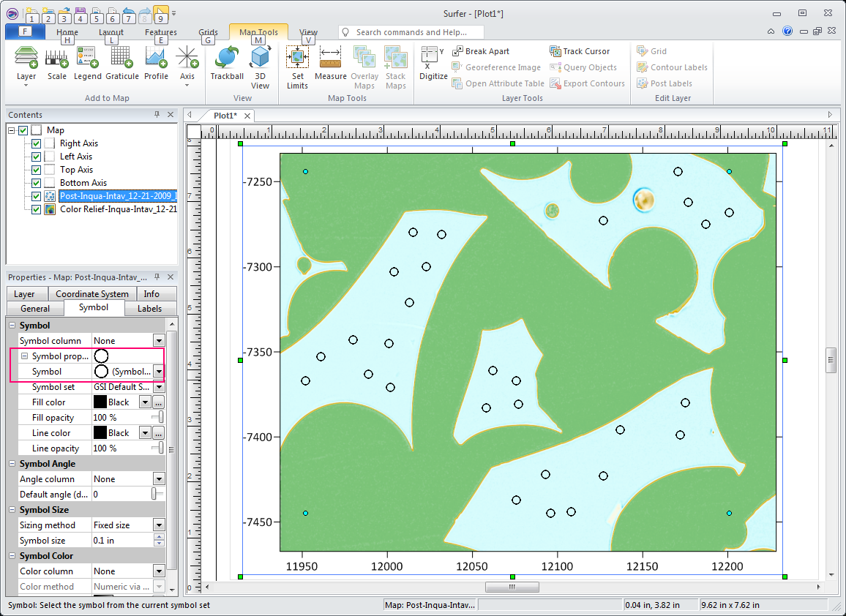This screenshot has height=616, width=846.
Task: Expand the Sizing method dropdown
Action: click(158, 525)
